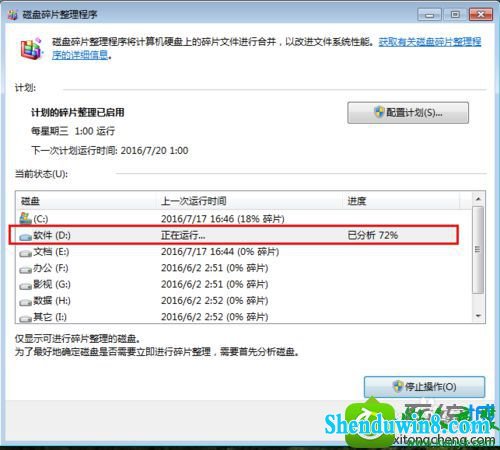Click the 停止操作(O) button
Screen dimensions: 500x450
[424, 387]
